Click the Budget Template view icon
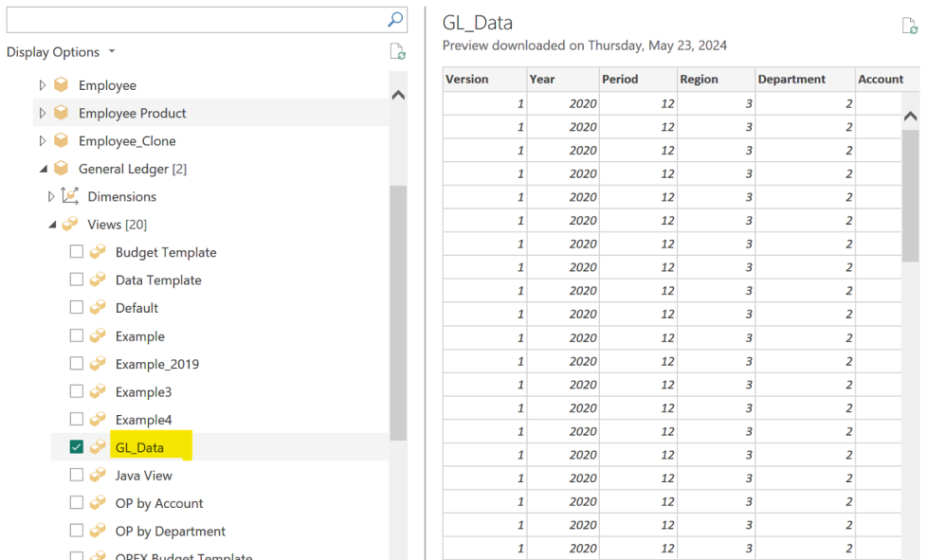The image size is (946, 560). point(98,252)
